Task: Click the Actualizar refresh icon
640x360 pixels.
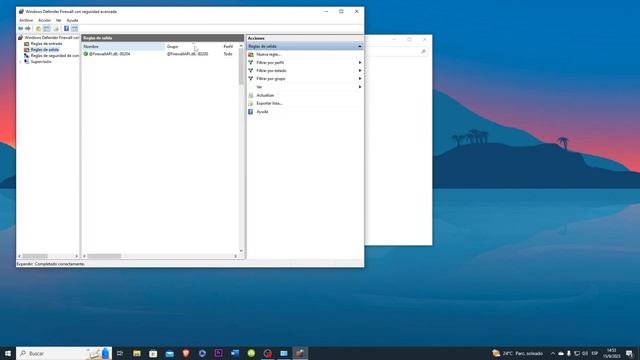Action: coord(251,95)
